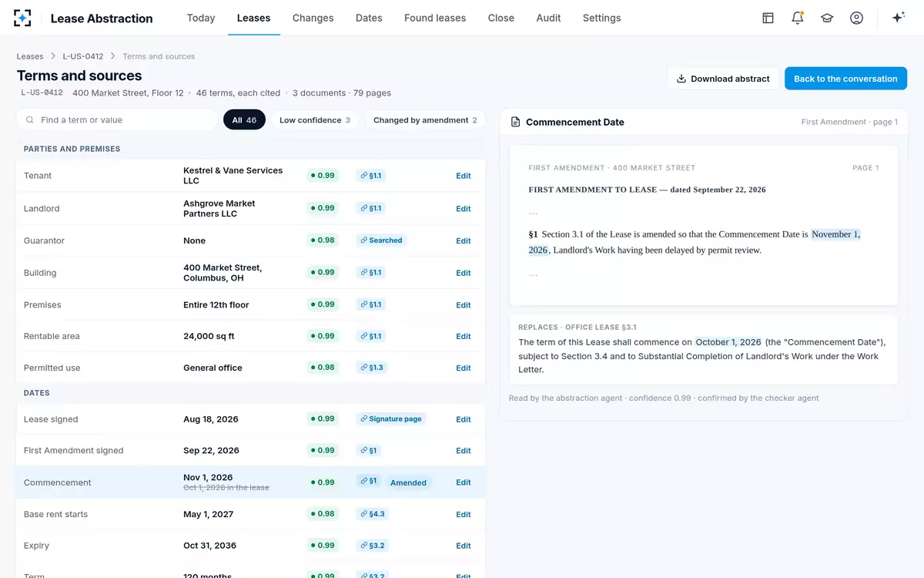Edit the Base rent starts date
Screen dimensions: 924x578
[x=463, y=515]
